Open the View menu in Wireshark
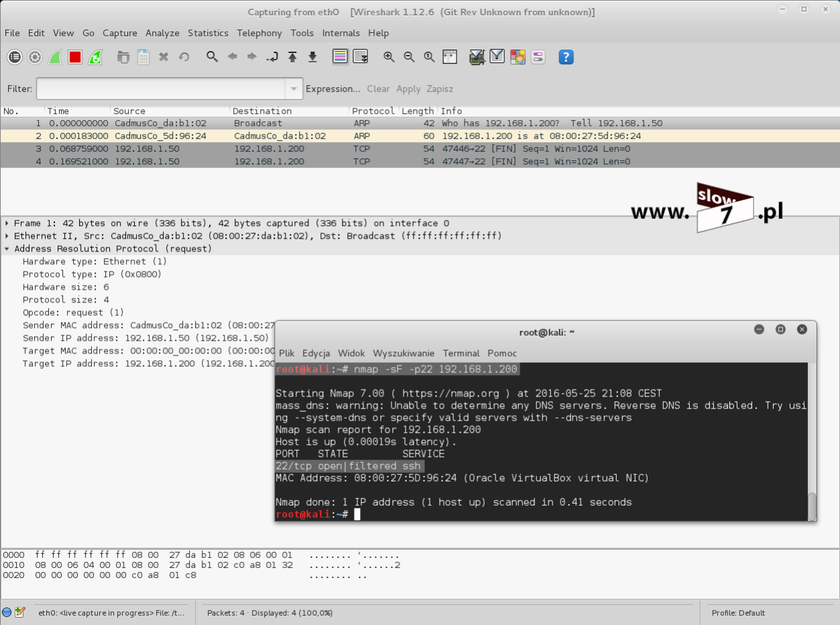Screen dimensions: 840x625 (x=64, y=33)
